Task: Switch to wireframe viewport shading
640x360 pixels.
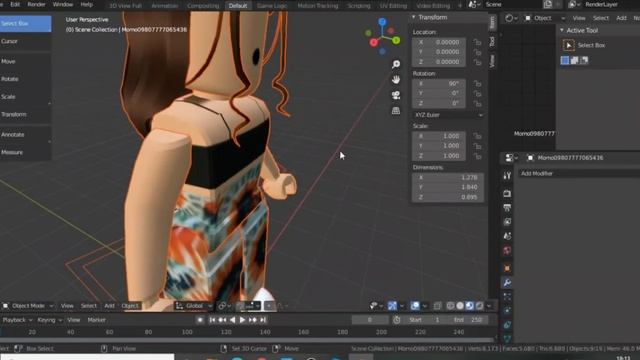Action: coord(450,306)
